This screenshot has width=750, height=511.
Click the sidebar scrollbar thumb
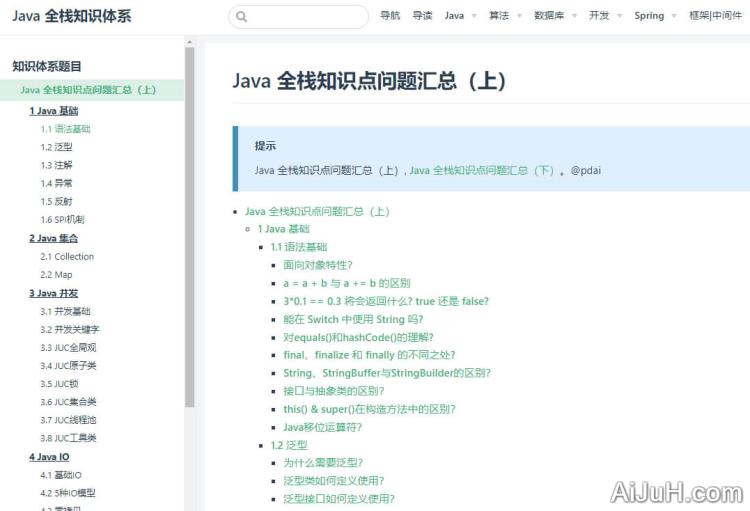(189, 227)
